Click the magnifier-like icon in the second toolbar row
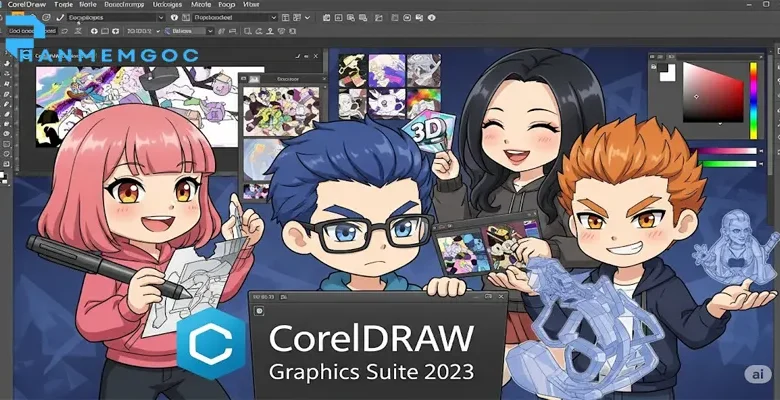 coord(248,31)
